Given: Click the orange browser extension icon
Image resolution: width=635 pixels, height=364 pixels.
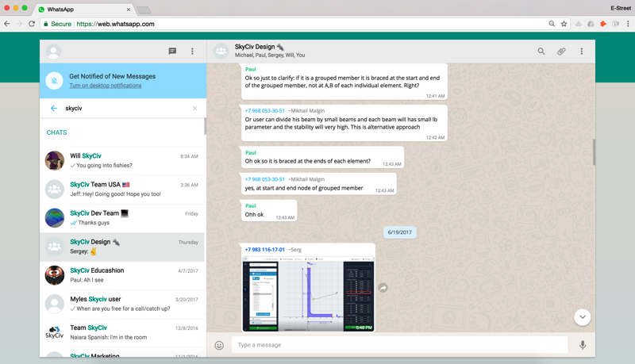Looking at the screenshot, I should (x=603, y=24).
